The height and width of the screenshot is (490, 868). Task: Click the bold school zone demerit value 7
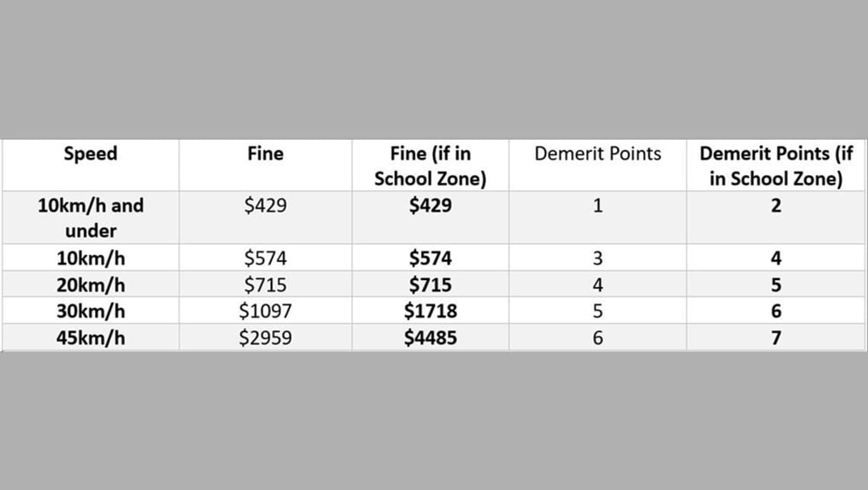[x=776, y=338]
